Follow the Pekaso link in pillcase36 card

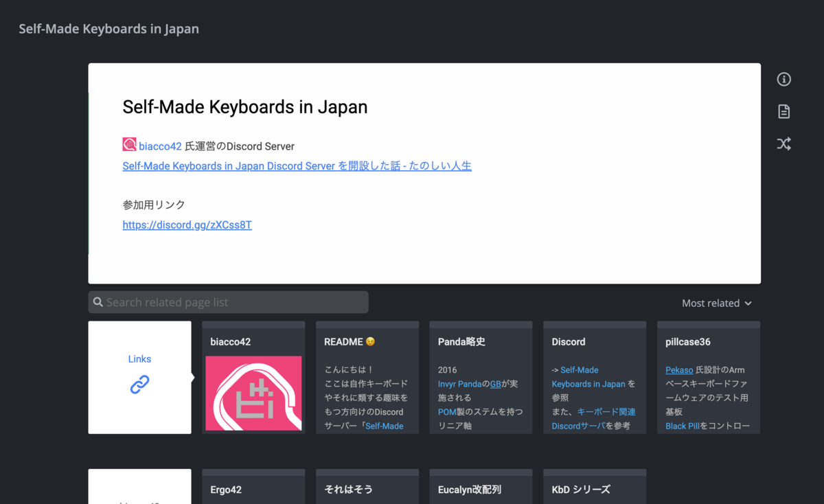click(679, 370)
